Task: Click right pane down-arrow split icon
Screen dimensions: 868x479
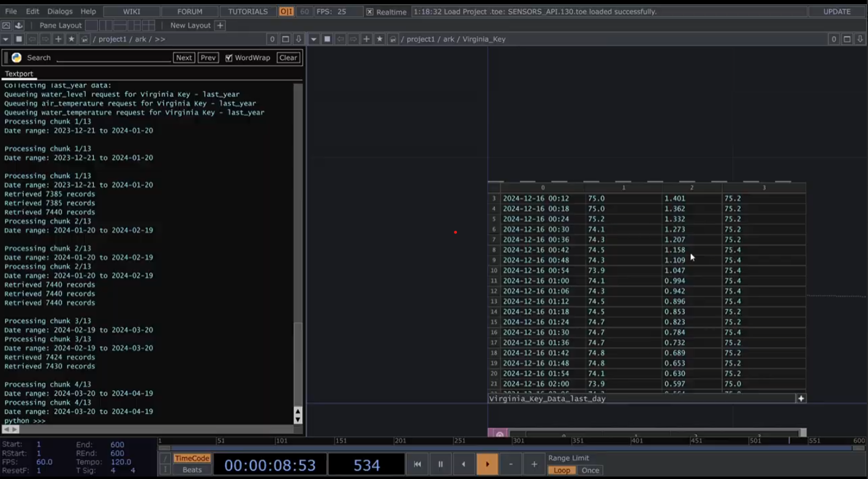Action: [861, 39]
